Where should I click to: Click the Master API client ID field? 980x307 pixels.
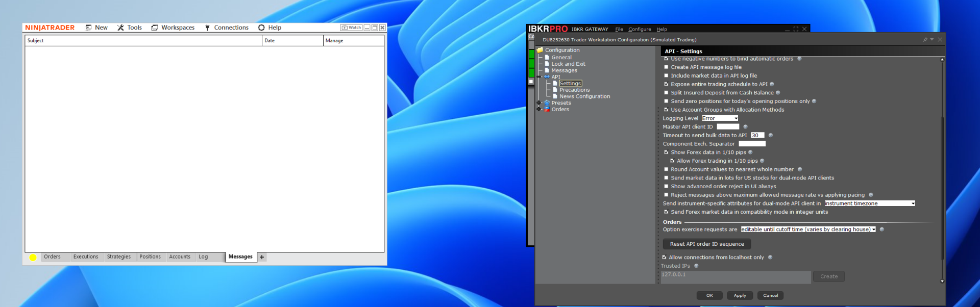click(x=728, y=127)
